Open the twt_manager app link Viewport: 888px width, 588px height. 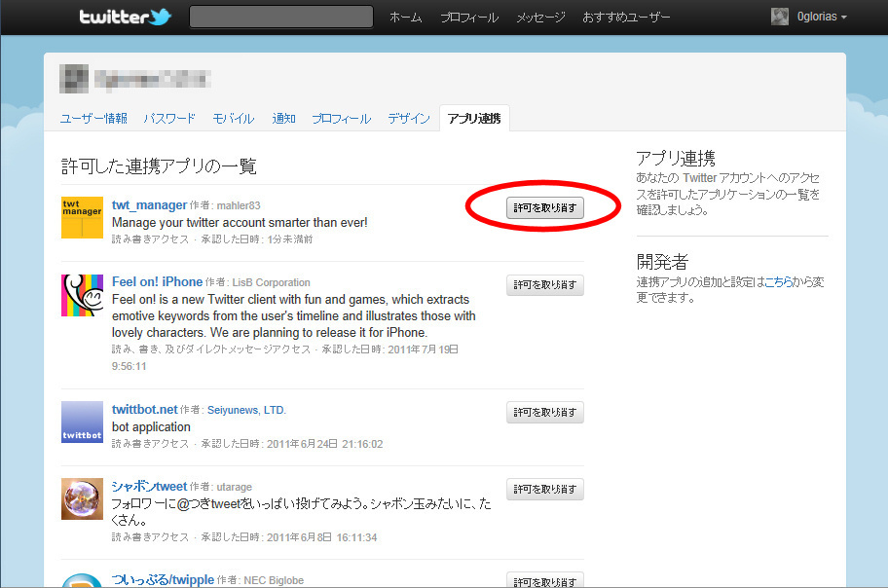[x=150, y=205]
